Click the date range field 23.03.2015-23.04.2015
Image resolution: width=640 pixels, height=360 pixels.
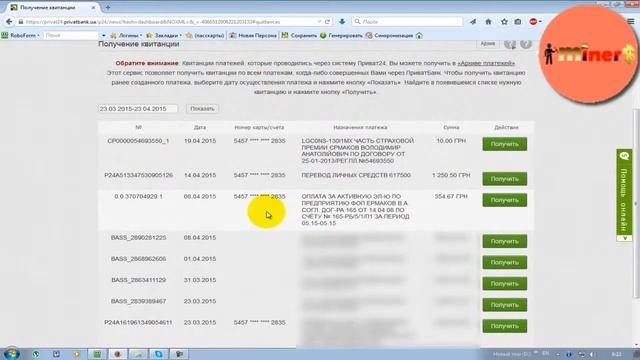[x=138, y=109]
